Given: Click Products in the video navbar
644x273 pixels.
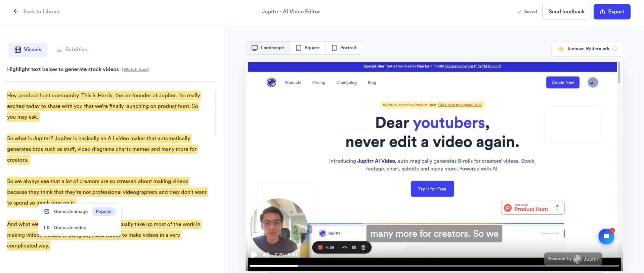Looking at the screenshot, I should point(293,83).
